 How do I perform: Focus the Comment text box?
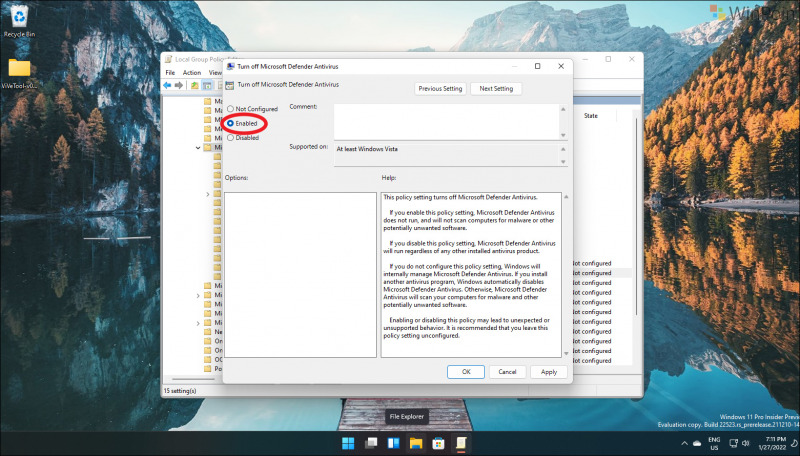click(x=446, y=121)
